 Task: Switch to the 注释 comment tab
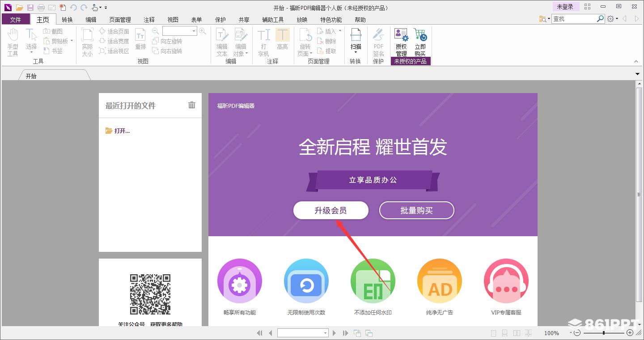tap(149, 20)
